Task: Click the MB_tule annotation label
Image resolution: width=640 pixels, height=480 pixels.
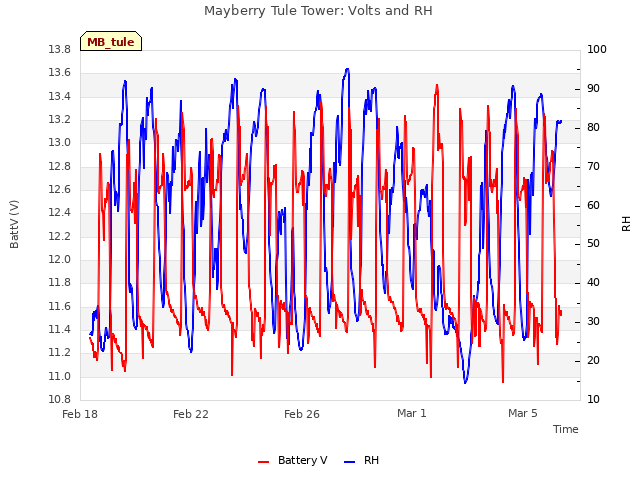Action: [111, 41]
